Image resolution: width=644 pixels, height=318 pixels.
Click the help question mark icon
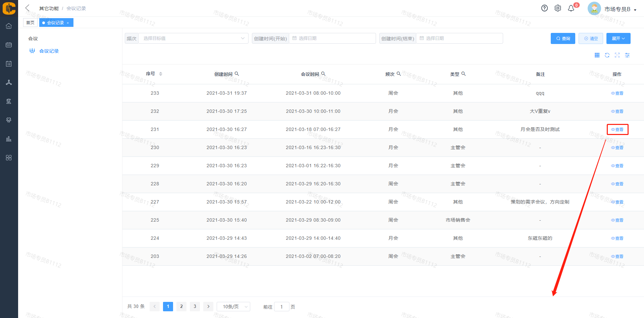coord(544,8)
